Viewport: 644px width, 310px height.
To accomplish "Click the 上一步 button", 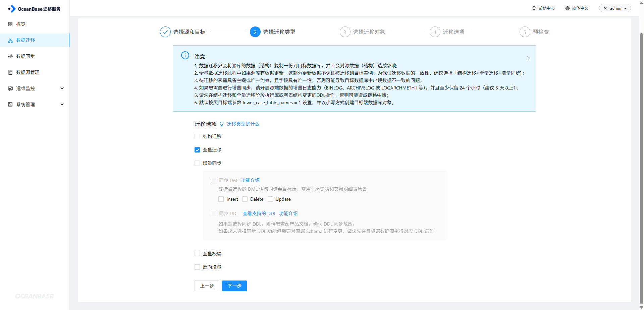I will pyautogui.click(x=207, y=286).
